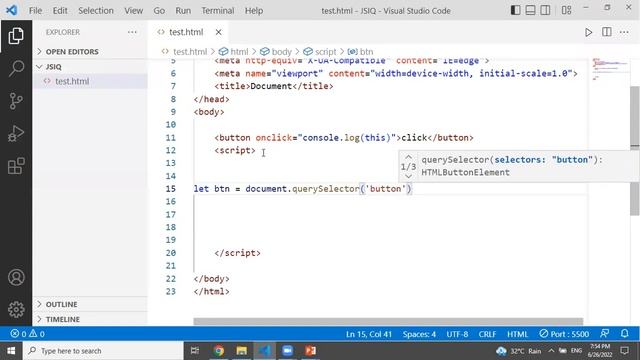Click the horizontal editor scrollbar
Image resolution: width=640 pixels, height=360 pixels.
tap(388, 322)
